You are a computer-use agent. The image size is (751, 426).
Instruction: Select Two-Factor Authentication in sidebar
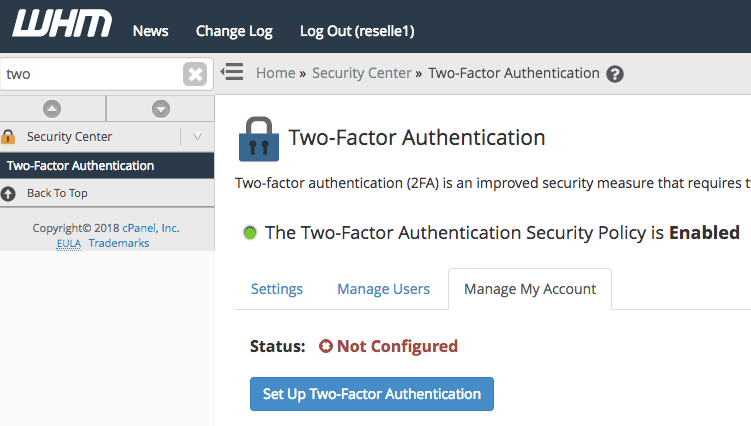(x=107, y=166)
